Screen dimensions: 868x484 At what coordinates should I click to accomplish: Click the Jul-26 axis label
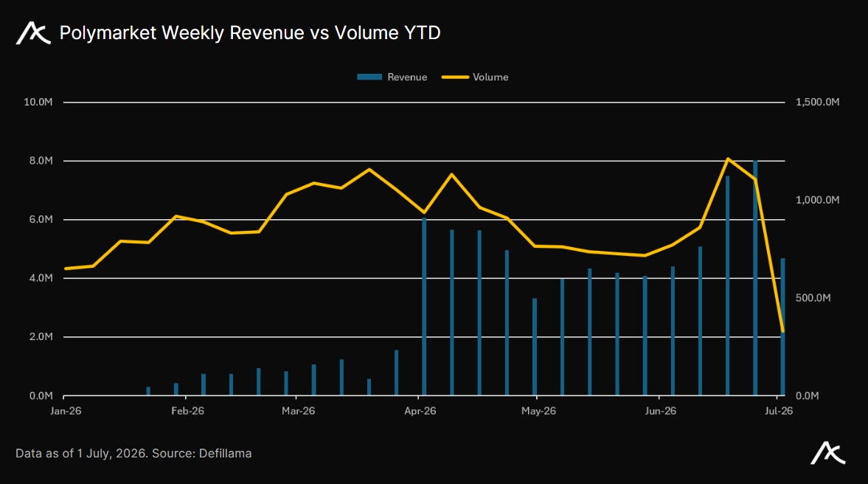point(779,411)
